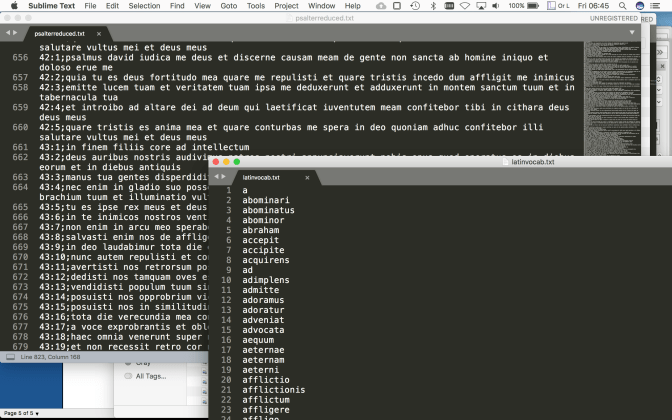Click the side bar toggle in status bar
This screenshot has height=420, width=672.
pos(10,356)
